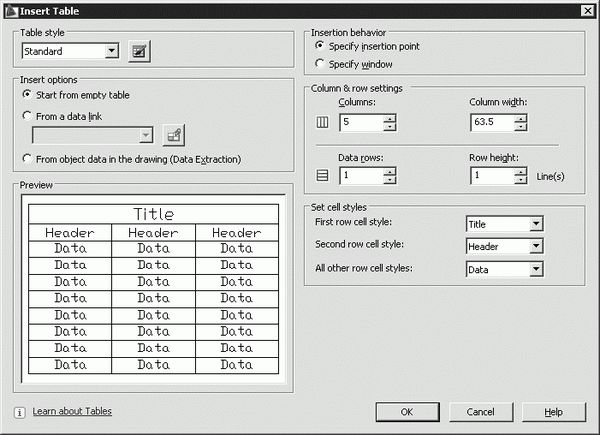The height and width of the screenshot is (435, 600).
Task: Click the info icon beside Learn about Tables
Action: point(20,412)
